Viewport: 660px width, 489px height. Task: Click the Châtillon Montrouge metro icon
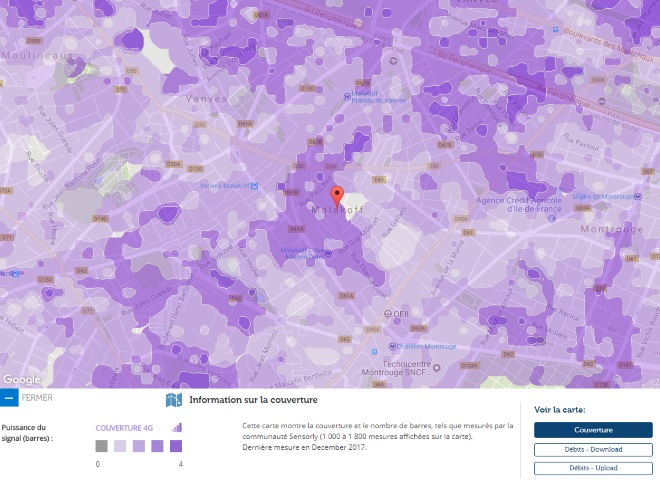point(392,346)
